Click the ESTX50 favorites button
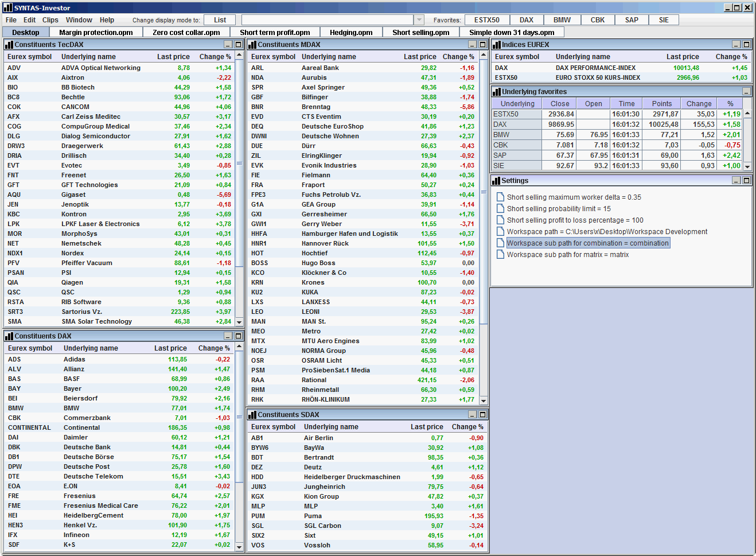This screenshot has width=756, height=556. (x=487, y=20)
